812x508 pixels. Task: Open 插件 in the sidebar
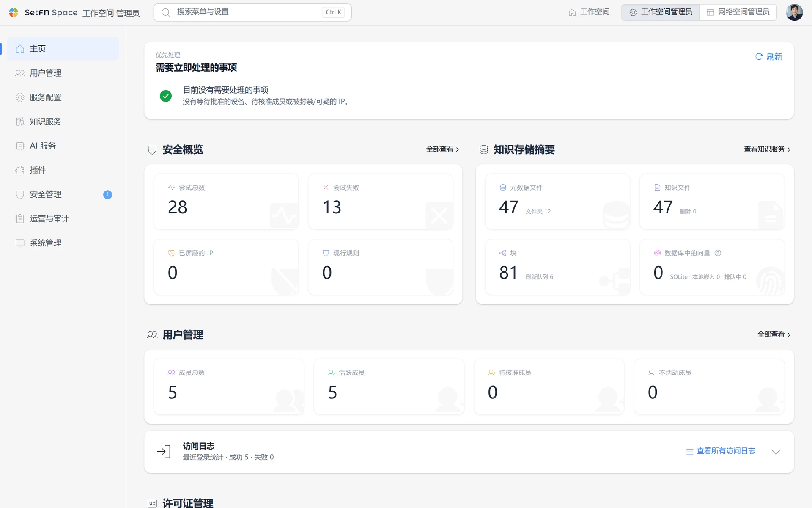[63, 170]
